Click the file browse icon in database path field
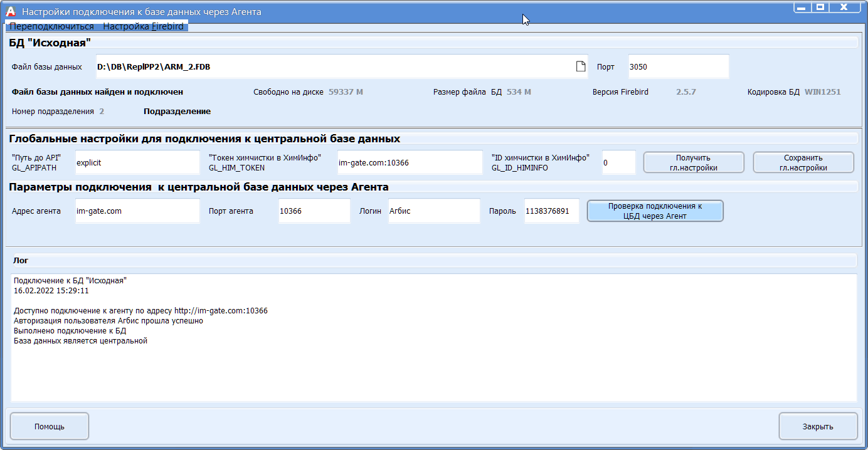This screenshot has height=450, width=868. [x=581, y=66]
